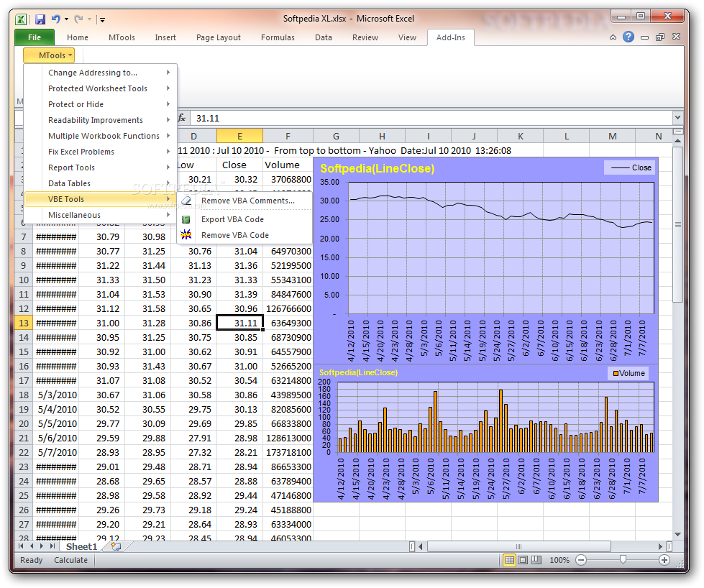
Task: Open Protect or Hide submenu
Action: [x=100, y=104]
